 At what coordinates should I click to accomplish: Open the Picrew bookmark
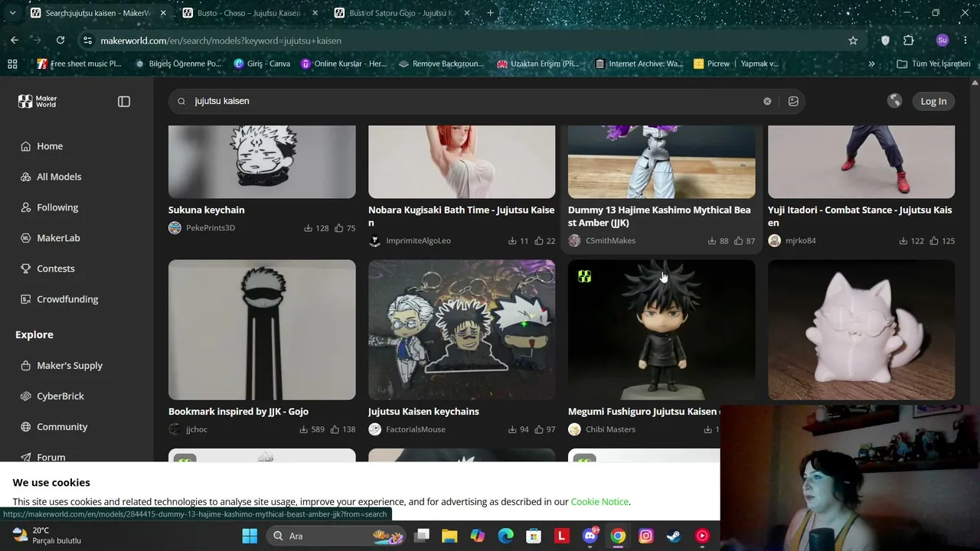[x=712, y=64]
